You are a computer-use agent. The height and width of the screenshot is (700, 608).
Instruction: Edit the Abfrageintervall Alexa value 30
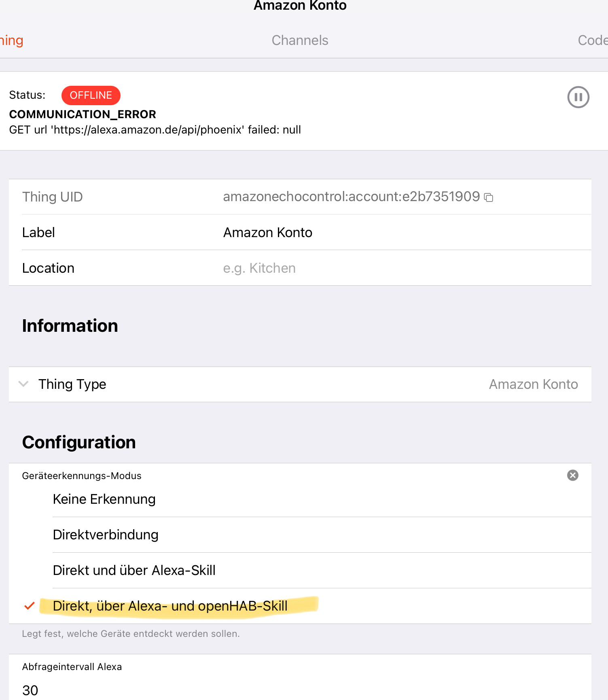pos(300,690)
